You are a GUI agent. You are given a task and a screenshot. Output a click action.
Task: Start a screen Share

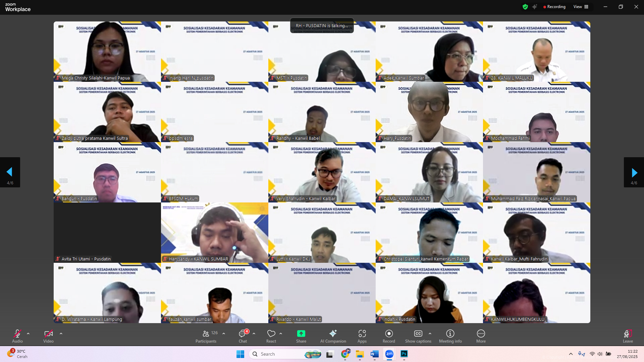pyautogui.click(x=301, y=335)
